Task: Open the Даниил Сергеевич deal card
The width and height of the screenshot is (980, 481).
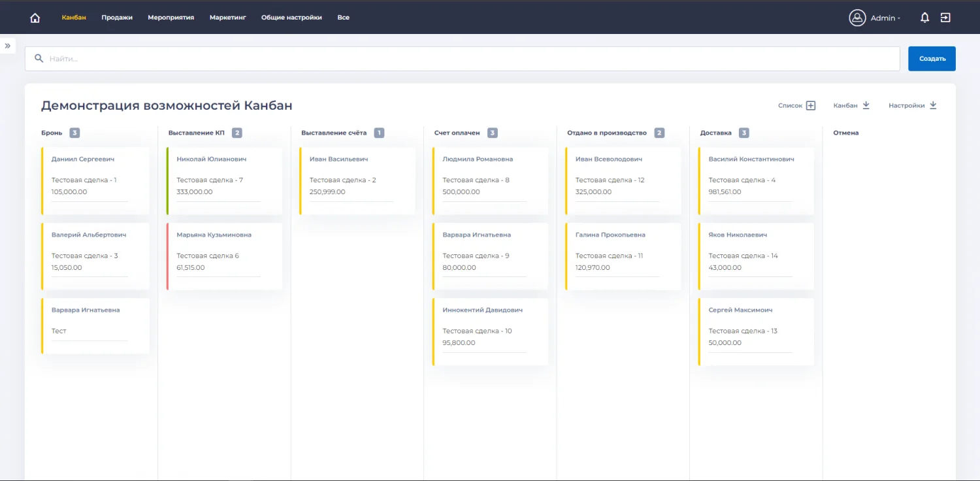Action: coord(95,180)
